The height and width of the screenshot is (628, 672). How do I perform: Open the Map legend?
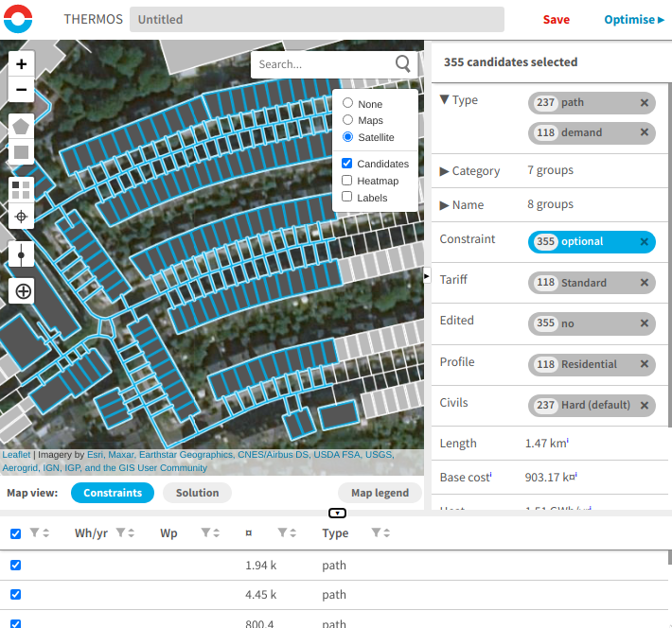pos(380,493)
